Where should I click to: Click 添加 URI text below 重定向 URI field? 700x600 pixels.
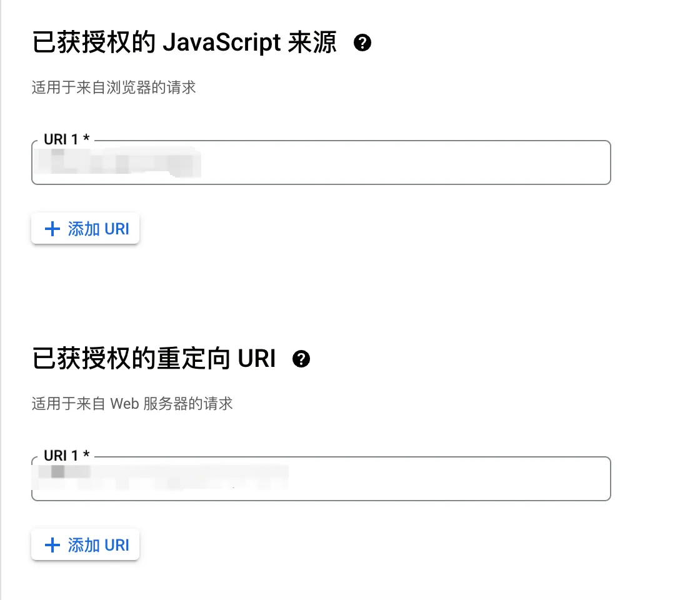98,545
